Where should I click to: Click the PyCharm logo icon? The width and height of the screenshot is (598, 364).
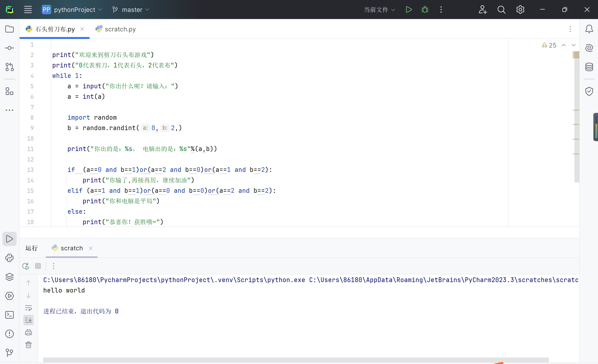click(9, 10)
